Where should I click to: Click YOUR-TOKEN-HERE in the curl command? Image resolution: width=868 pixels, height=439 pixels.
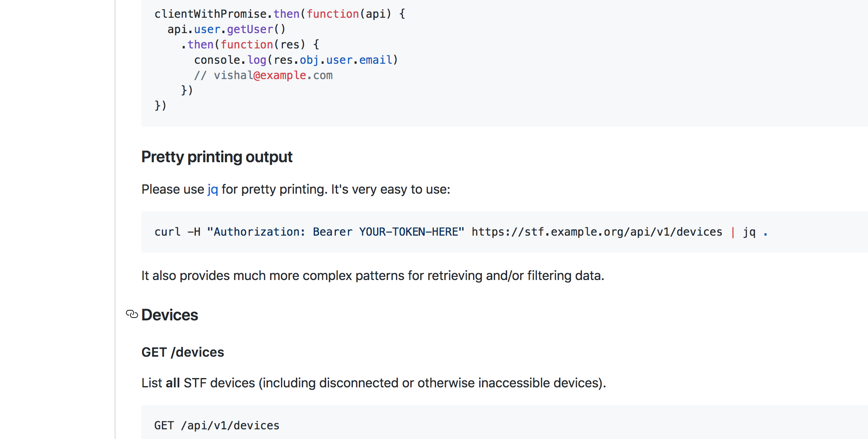pos(409,232)
